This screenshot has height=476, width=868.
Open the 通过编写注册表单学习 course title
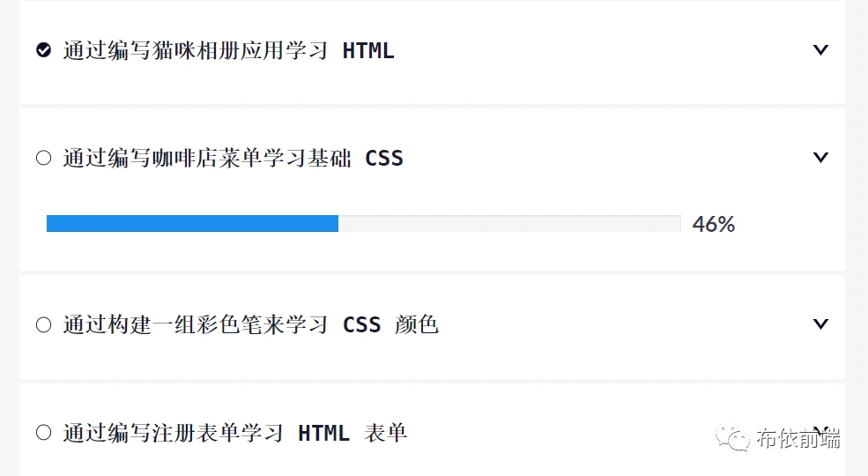174,433
